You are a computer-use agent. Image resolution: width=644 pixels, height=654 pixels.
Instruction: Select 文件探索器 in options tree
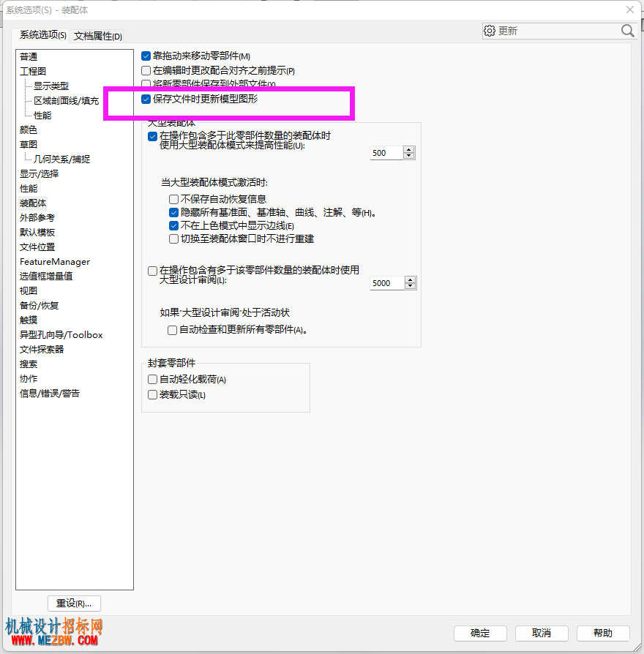click(42, 349)
